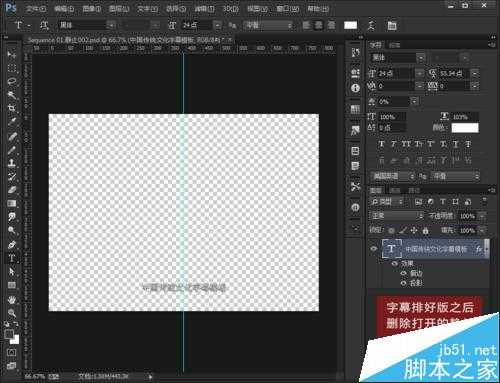
Task: Select the Hand tool
Action: pyautogui.click(x=12, y=300)
